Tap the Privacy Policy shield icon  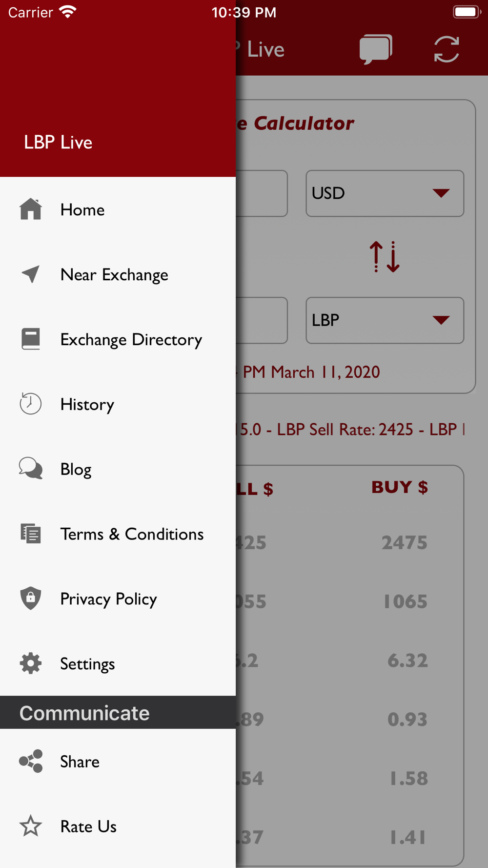click(x=31, y=599)
